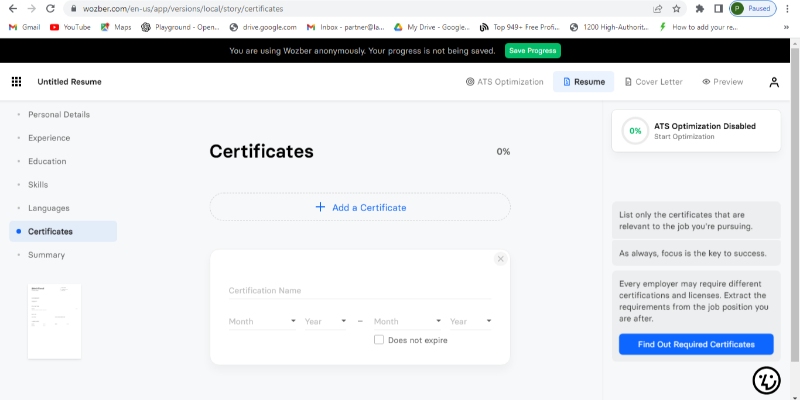This screenshot has width=800, height=400.
Task: Open the Chrome extensions puzzle icon
Action: (700, 8)
